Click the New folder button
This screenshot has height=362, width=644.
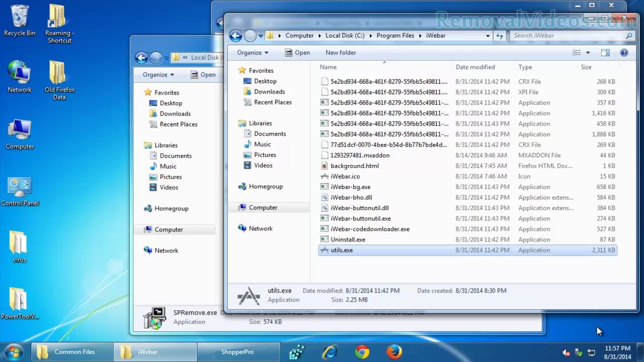(x=341, y=52)
